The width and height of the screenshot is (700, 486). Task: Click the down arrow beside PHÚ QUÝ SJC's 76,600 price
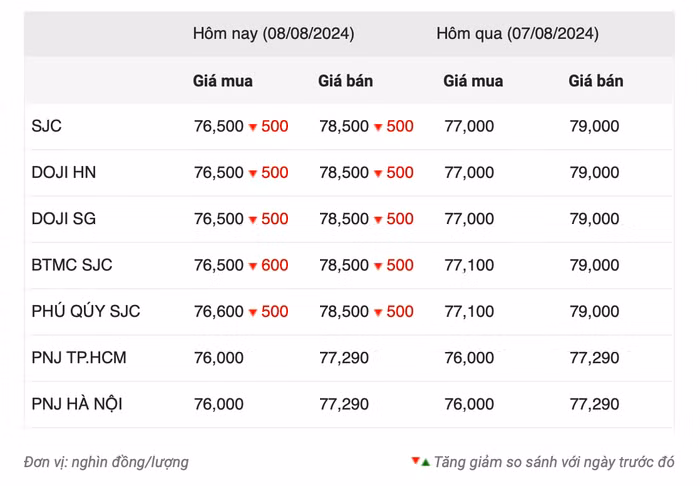click(x=253, y=312)
